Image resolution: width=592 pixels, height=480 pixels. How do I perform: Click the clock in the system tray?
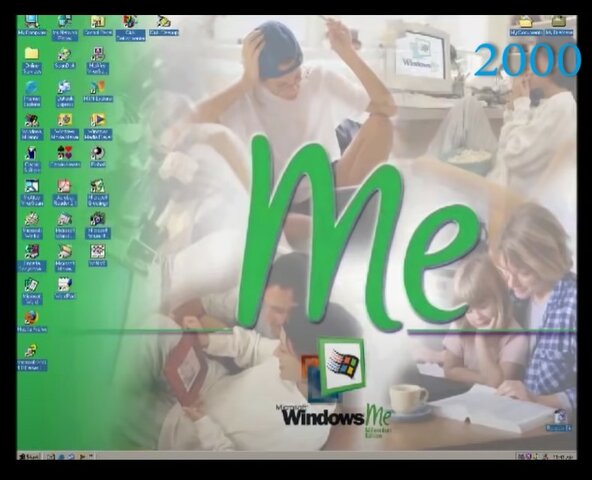(x=563, y=457)
